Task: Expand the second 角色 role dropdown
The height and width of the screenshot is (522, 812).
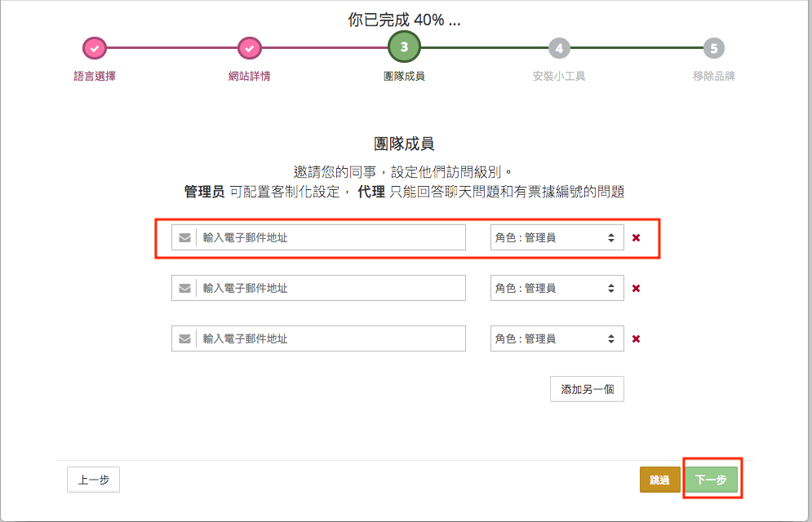Action: 557,289
